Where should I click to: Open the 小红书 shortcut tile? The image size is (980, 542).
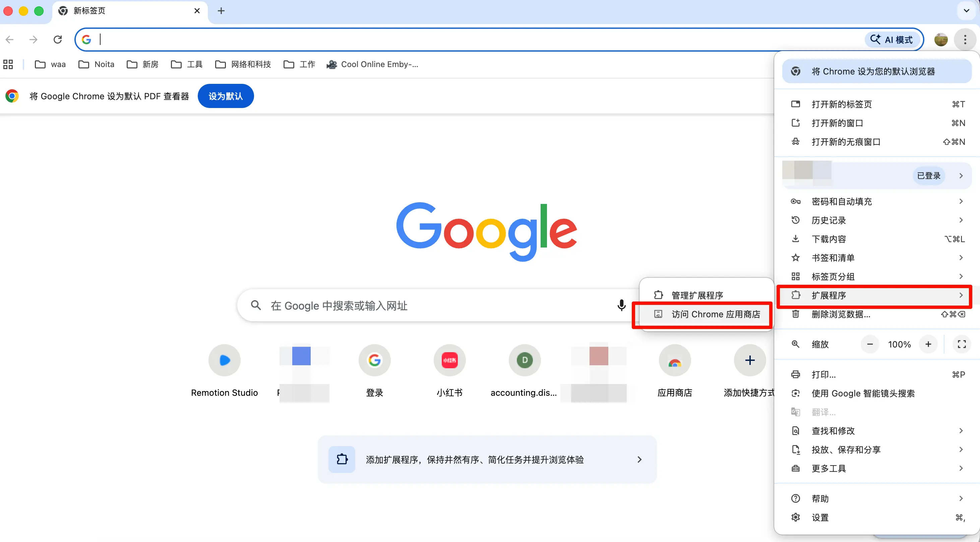click(449, 360)
